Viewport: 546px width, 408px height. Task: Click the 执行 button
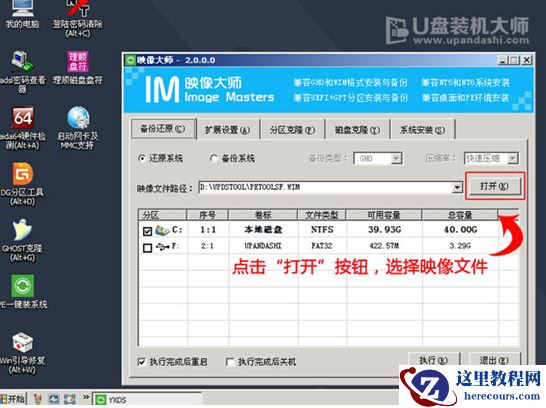pos(434,359)
